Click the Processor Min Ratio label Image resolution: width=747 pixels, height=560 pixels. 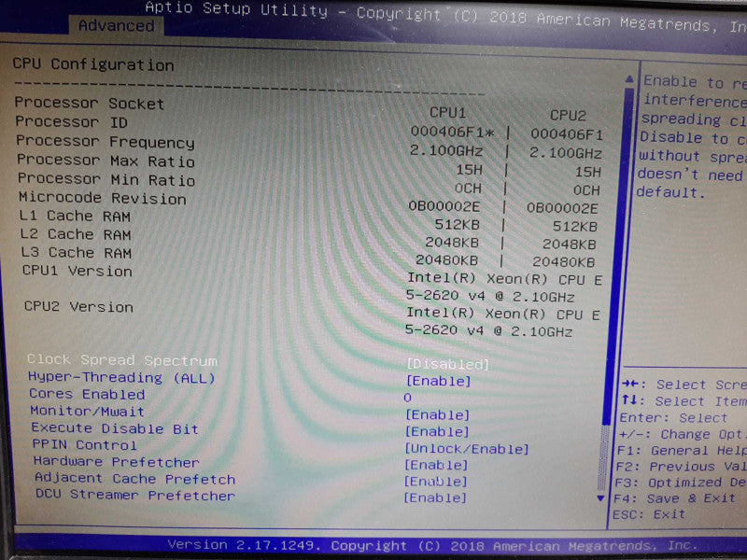[x=106, y=179]
